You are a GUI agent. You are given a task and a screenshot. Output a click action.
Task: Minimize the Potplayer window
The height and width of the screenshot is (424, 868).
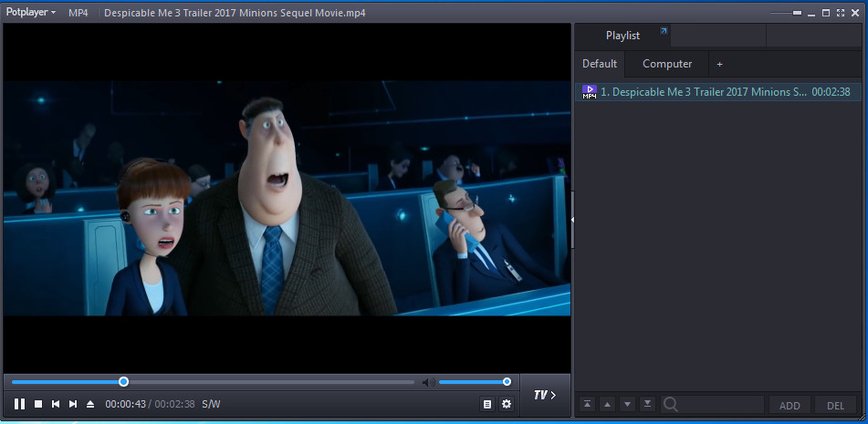(x=811, y=14)
